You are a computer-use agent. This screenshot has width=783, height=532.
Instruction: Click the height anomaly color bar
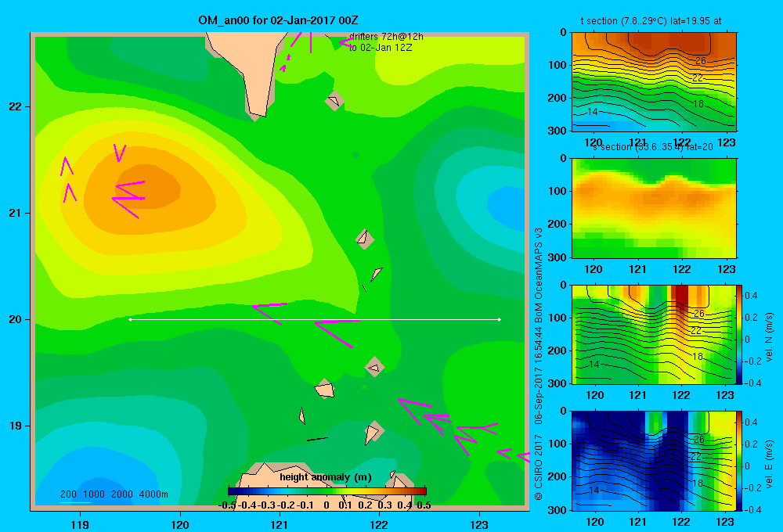click(327, 491)
